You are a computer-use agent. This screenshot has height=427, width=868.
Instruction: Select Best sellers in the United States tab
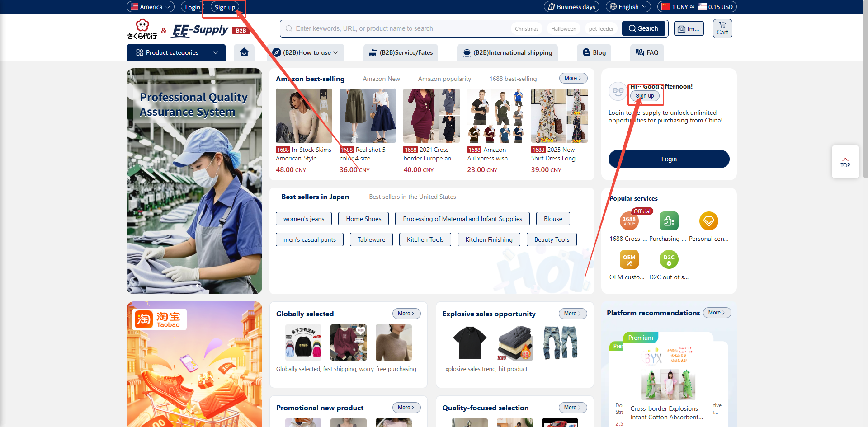(412, 197)
